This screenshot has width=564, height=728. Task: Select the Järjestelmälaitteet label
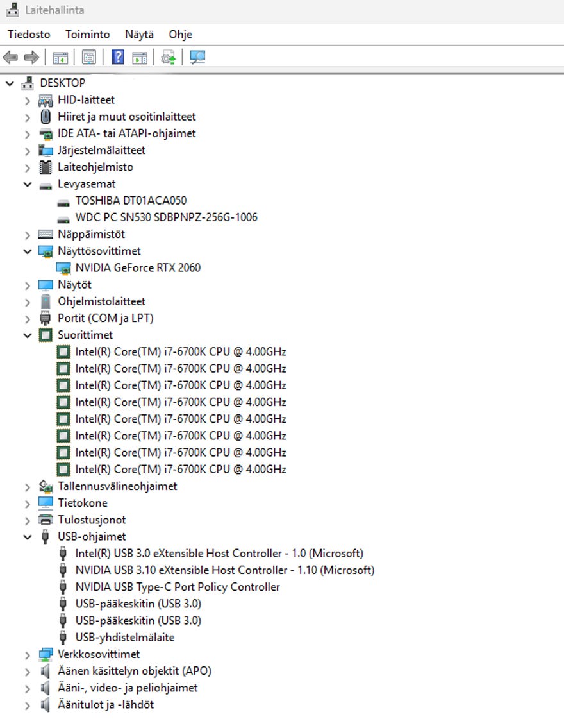click(x=101, y=151)
